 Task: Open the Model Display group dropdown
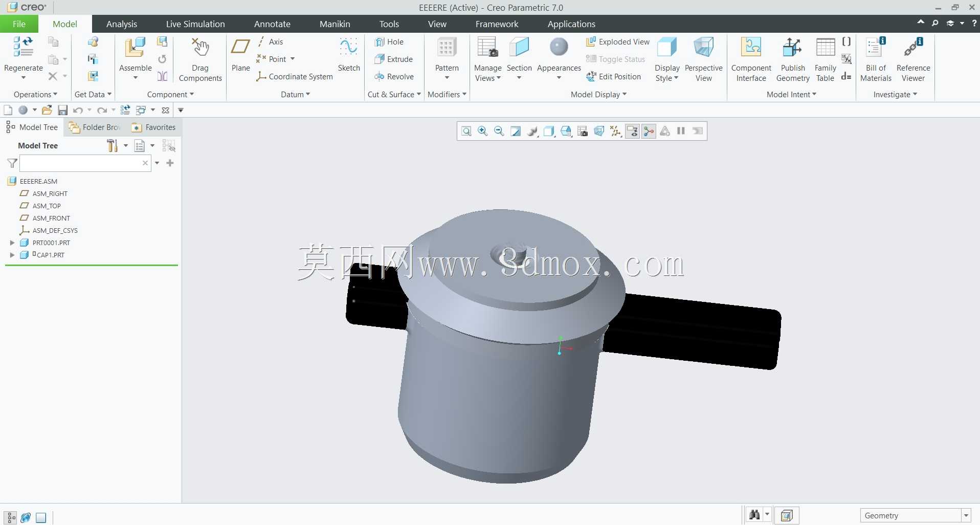click(x=598, y=95)
